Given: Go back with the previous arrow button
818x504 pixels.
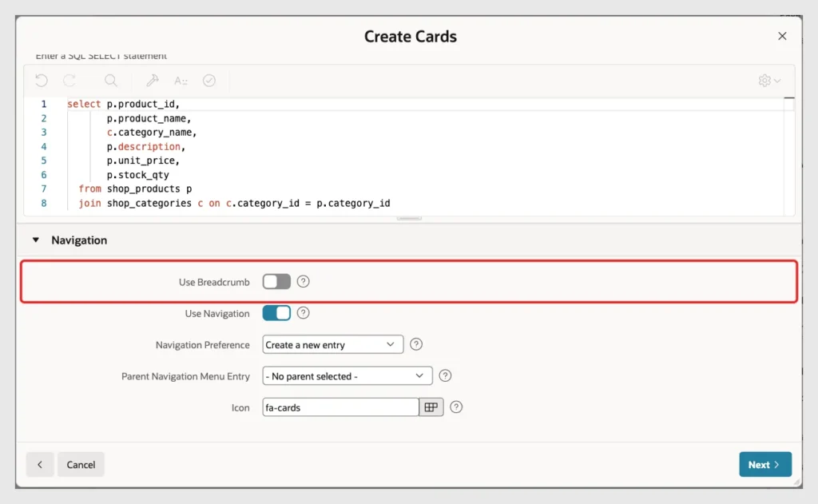Looking at the screenshot, I should pyautogui.click(x=40, y=464).
